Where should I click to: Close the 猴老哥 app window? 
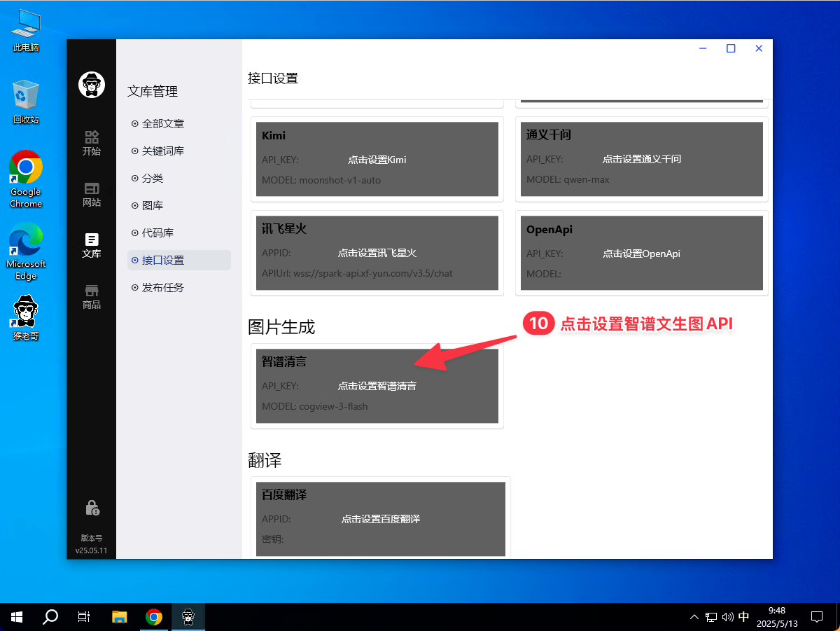point(759,48)
